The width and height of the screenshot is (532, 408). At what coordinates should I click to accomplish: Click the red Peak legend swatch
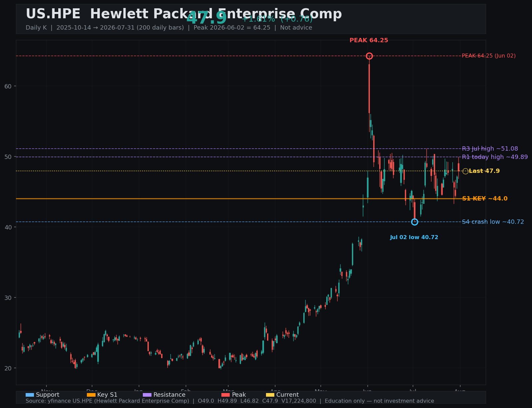pos(226,395)
